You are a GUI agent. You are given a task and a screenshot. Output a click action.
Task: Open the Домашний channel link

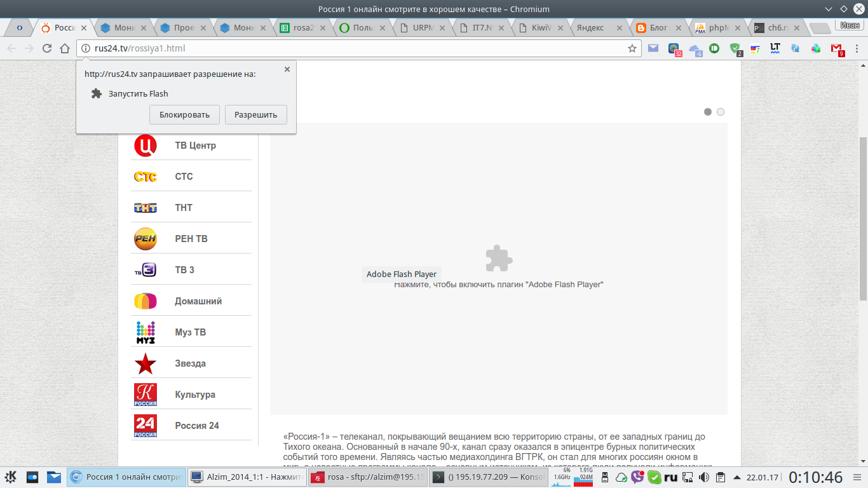[199, 301]
